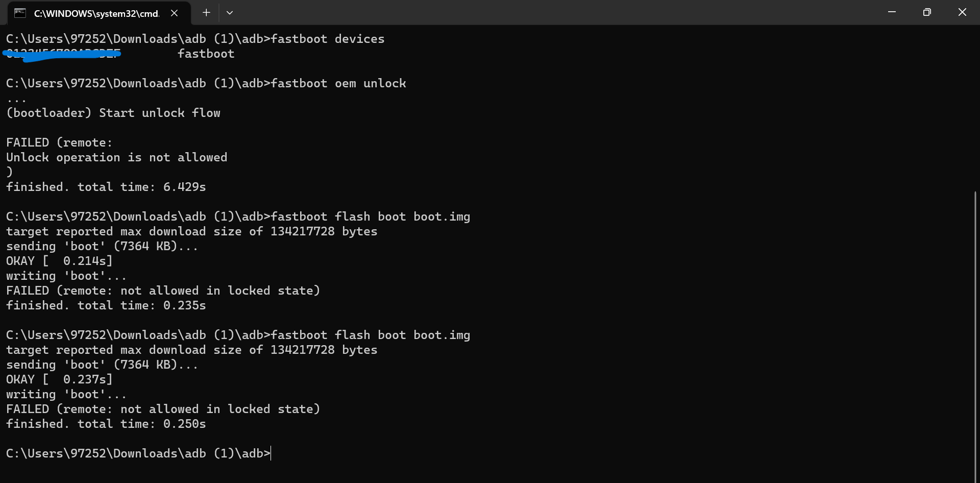The height and width of the screenshot is (483, 980).
Task: Click the cmd icon in the tab
Action: coord(20,13)
